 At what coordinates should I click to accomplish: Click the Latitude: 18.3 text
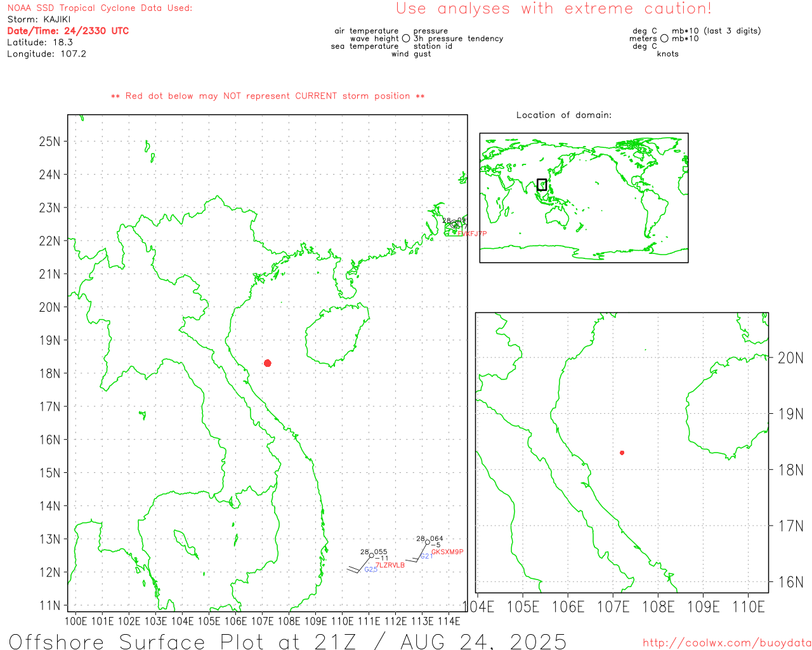click(40, 43)
